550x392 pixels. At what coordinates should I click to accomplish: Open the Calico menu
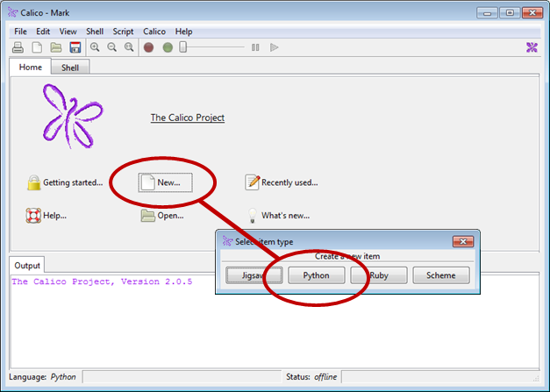[154, 32]
